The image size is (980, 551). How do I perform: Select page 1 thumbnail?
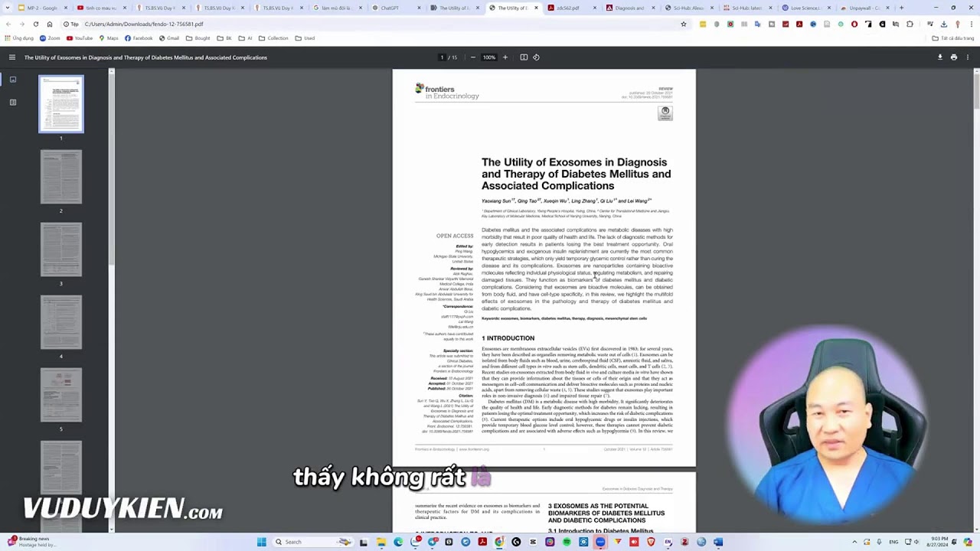[x=61, y=104]
